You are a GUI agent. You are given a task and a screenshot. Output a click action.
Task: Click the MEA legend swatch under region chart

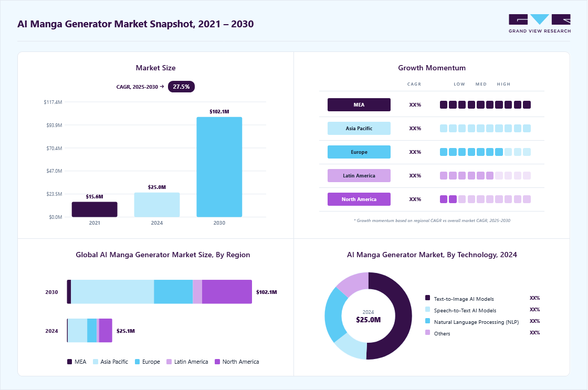(69, 362)
